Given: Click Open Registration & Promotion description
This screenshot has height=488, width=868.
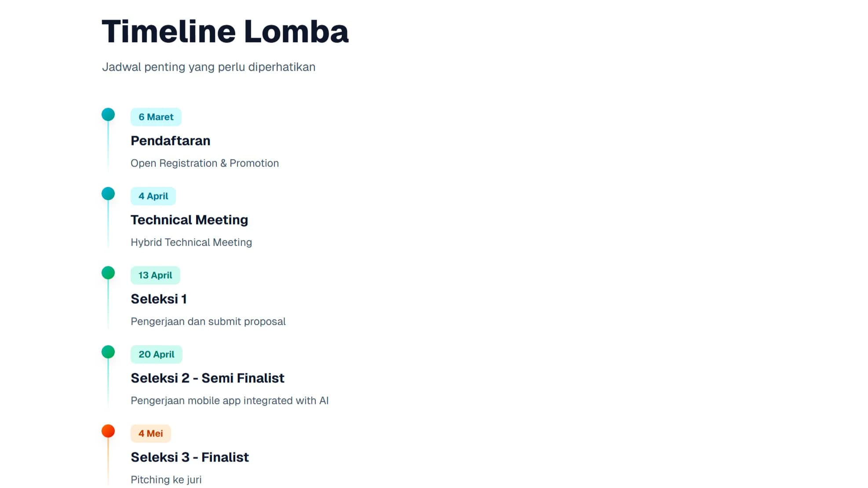Looking at the screenshot, I should [x=204, y=163].
